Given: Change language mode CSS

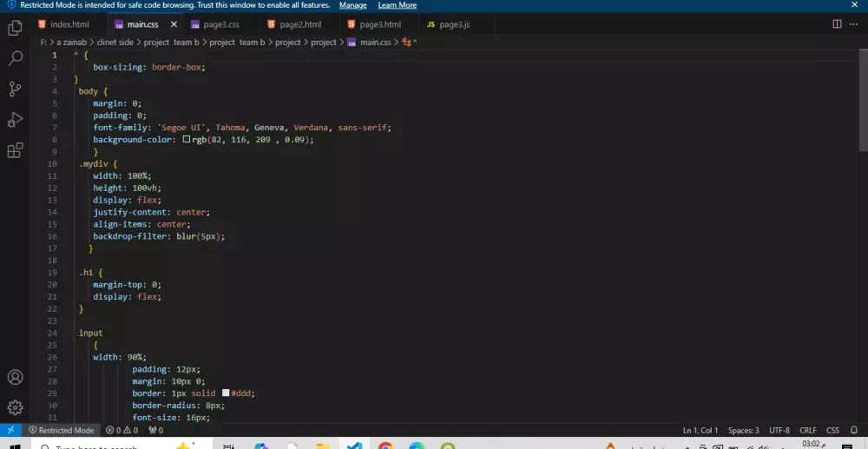Looking at the screenshot, I should point(832,430).
